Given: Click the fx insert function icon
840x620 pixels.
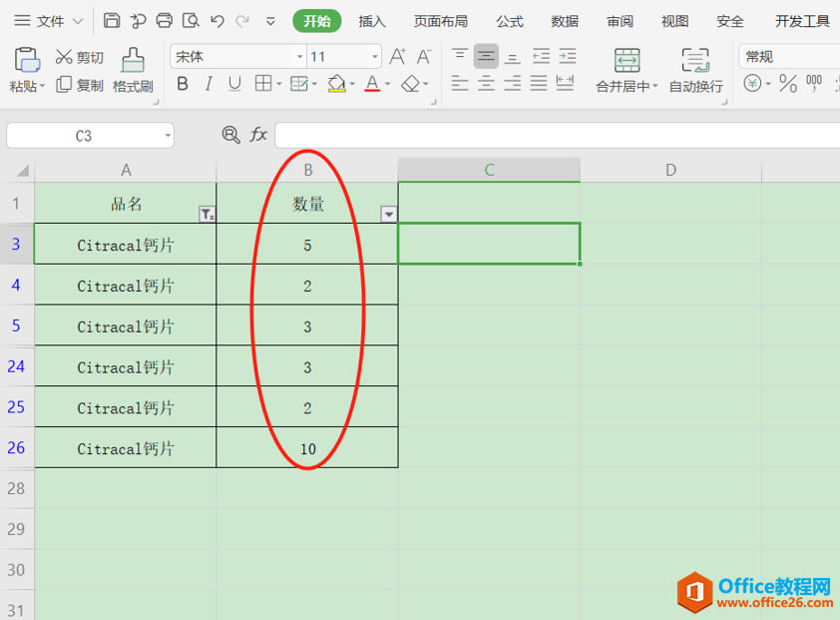Looking at the screenshot, I should coord(258,135).
